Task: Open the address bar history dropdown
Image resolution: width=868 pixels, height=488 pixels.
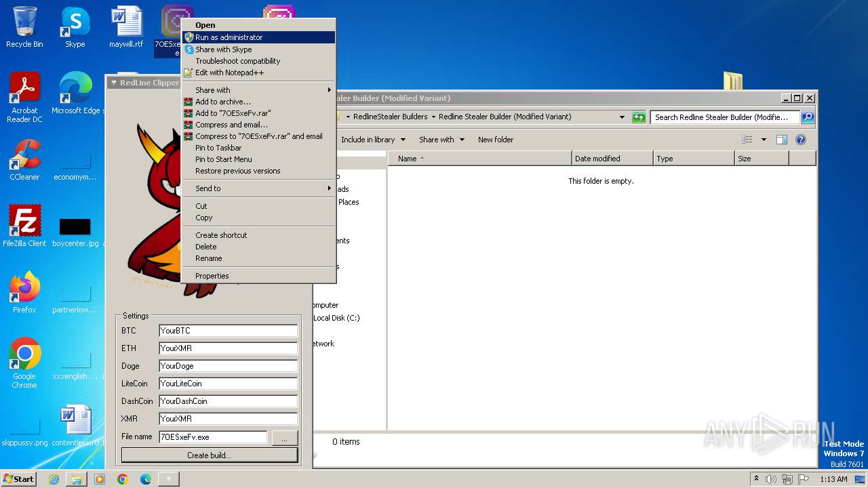Action: coord(622,117)
